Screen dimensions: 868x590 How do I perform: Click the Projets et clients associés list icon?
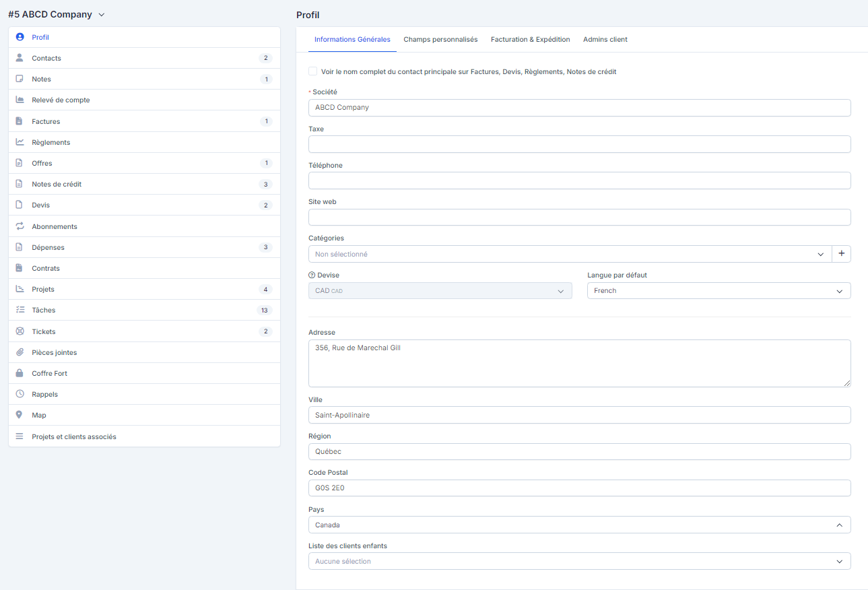pyautogui.click(x=20, y=436)
